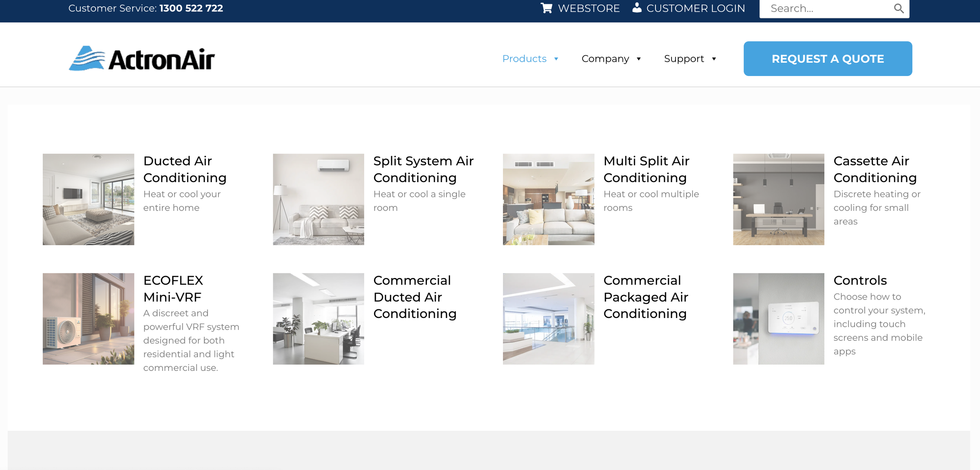Open Commercial Packaged Air Conditioning heading
The width and height of the screenshot is (980, 470).
pyautogui.click(x=645, y=297)
